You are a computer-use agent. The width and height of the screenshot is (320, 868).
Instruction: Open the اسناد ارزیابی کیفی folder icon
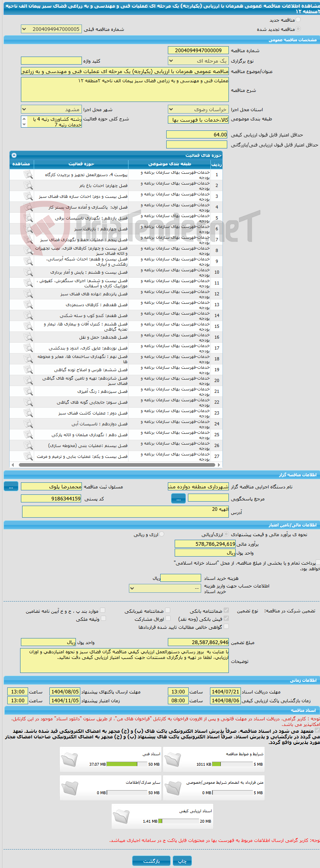[121, 816]
